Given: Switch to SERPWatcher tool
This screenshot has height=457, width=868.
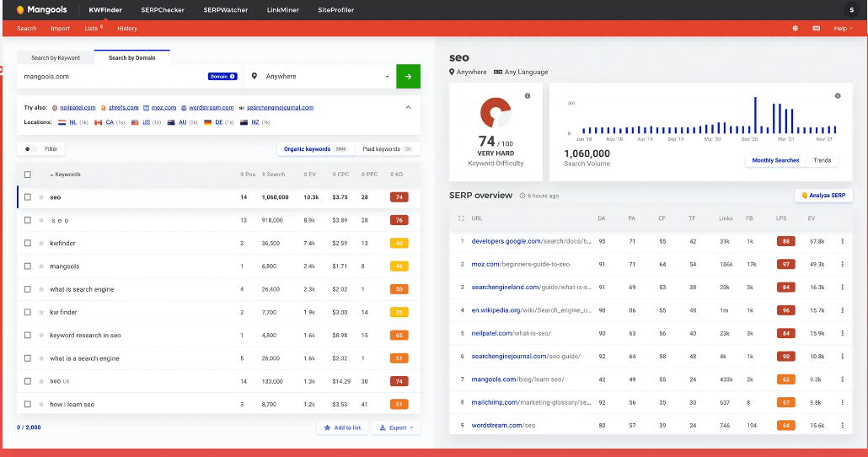Looking at the screenshot, I should [225, 10].
